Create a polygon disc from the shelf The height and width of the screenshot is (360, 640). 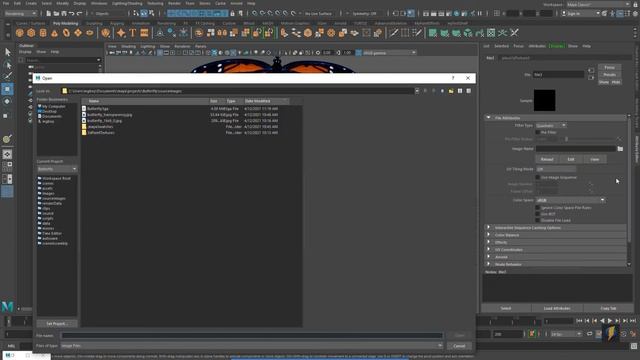pos(89,33)
